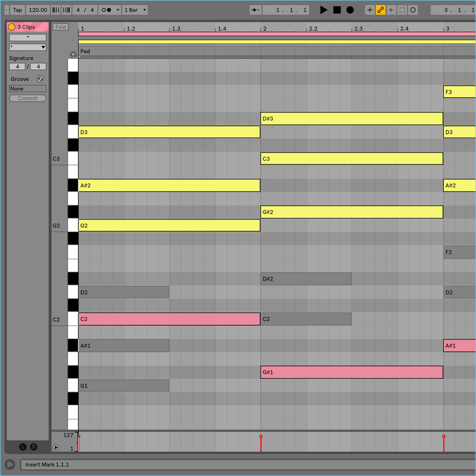Toggle the velocity lane triangle button

(x=55, y=447)
